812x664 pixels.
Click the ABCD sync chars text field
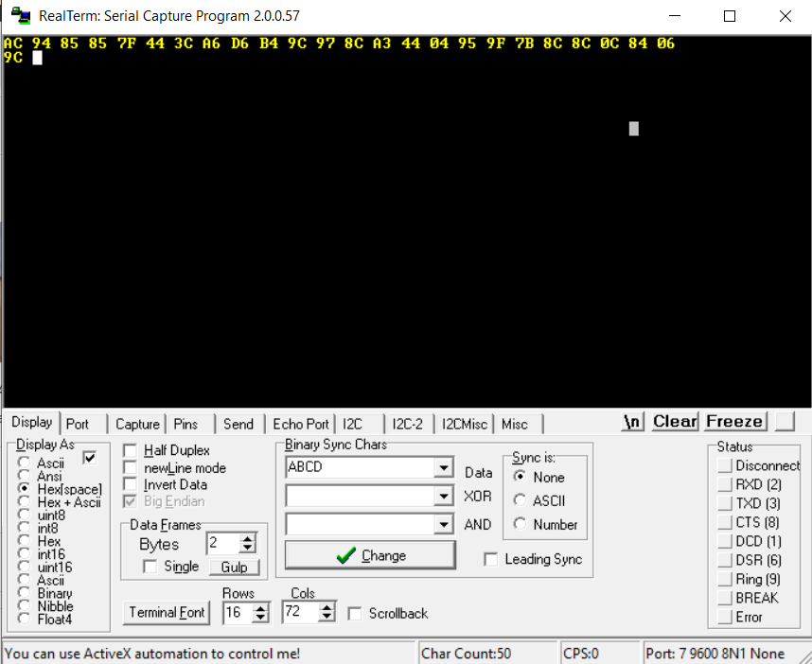361,467
